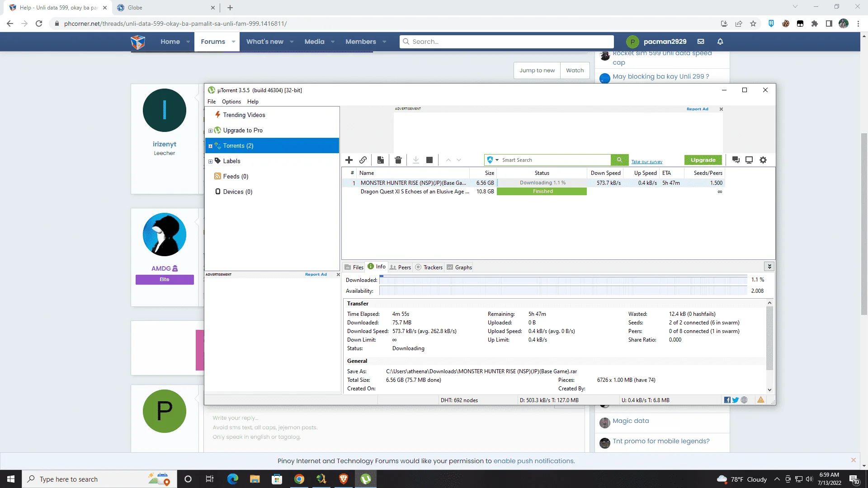Expand the Upgrade to Pro tree node
This screenshot has width=868, height=488.
tap(210, 131)
